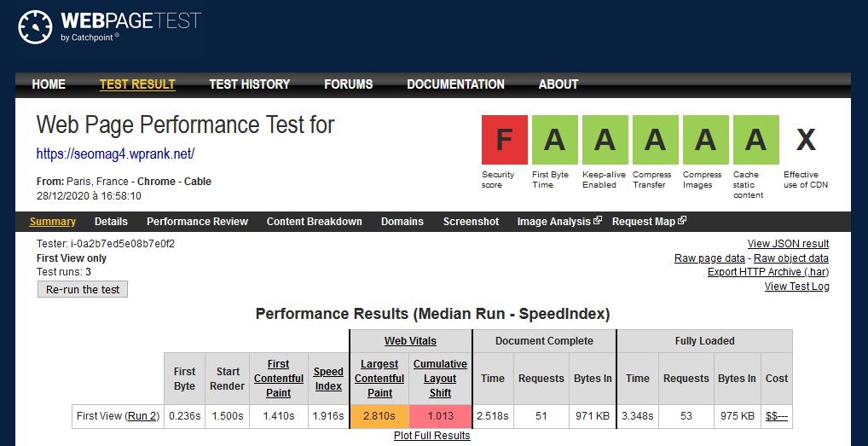
Task: Switch to the Content Breakdown tab
Action: pos(314,222)
